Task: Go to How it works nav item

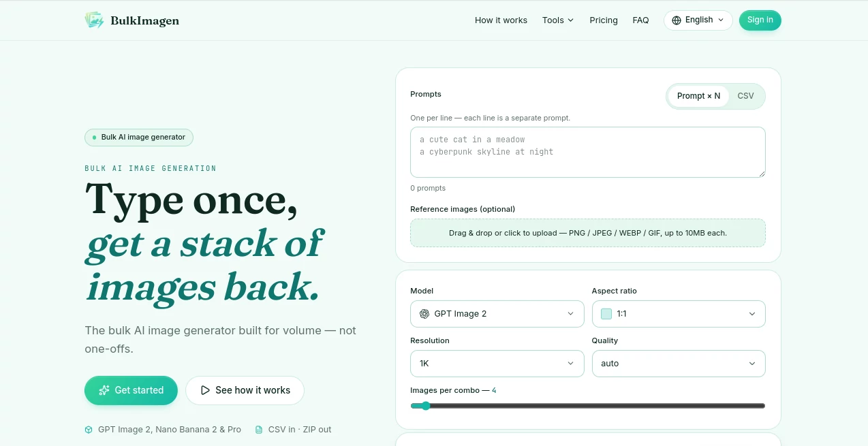Action: (x=501, y=20)
